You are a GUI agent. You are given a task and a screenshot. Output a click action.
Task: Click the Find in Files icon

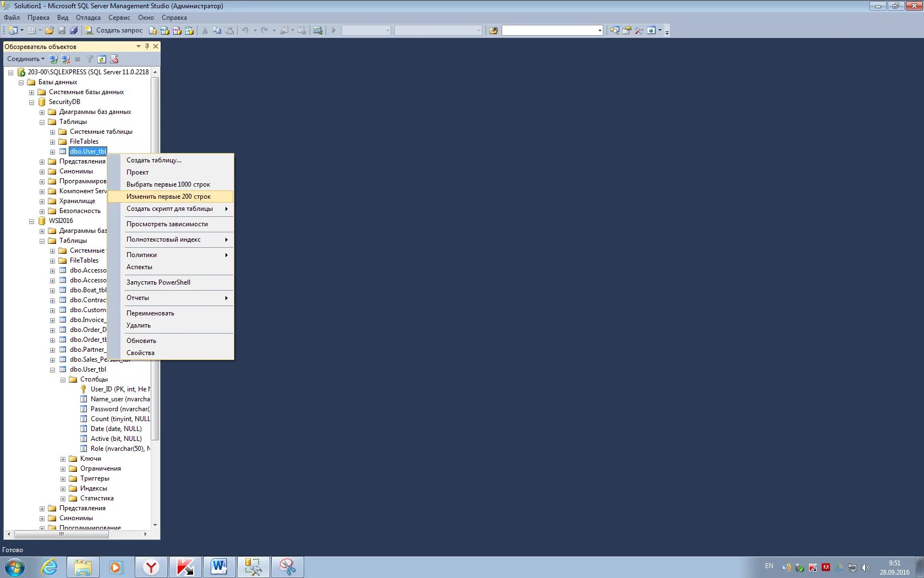493,30
